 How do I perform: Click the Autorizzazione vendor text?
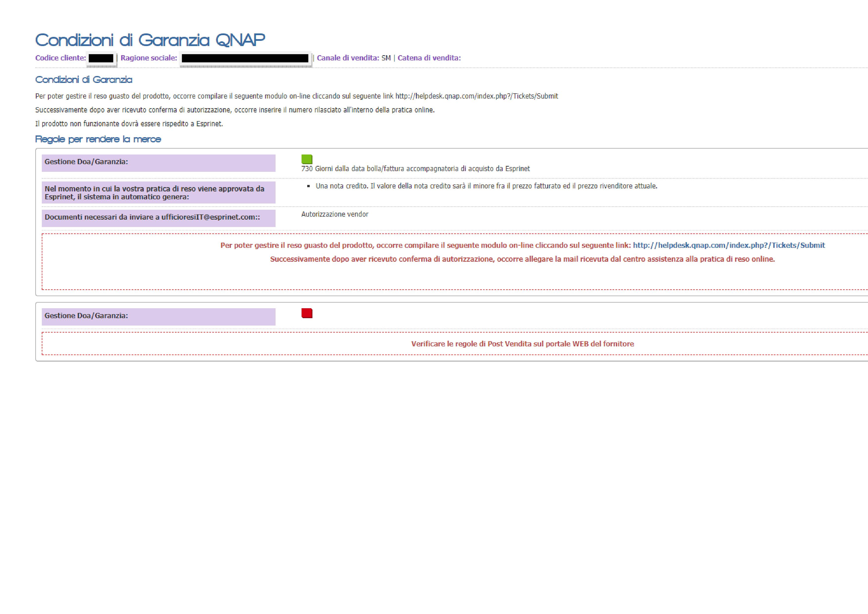335,214
